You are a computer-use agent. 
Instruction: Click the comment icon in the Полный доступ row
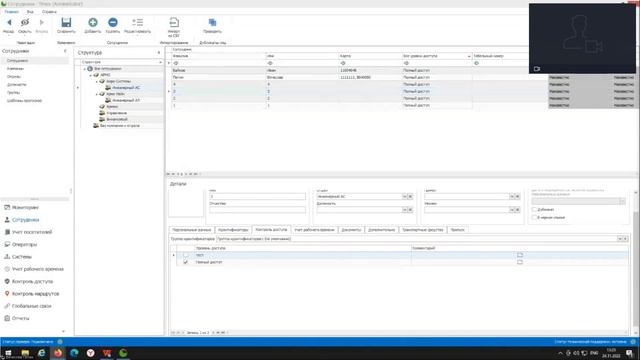pyautogui.click(x=520, y=262)
